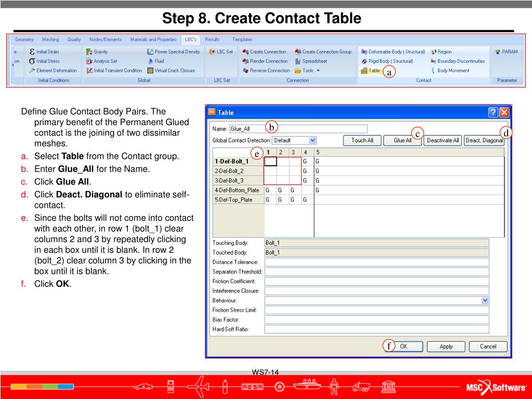This screenshot has width=532, height=399.
Task: Expand the Tools dropdown menu
Action: pos(318,71)
